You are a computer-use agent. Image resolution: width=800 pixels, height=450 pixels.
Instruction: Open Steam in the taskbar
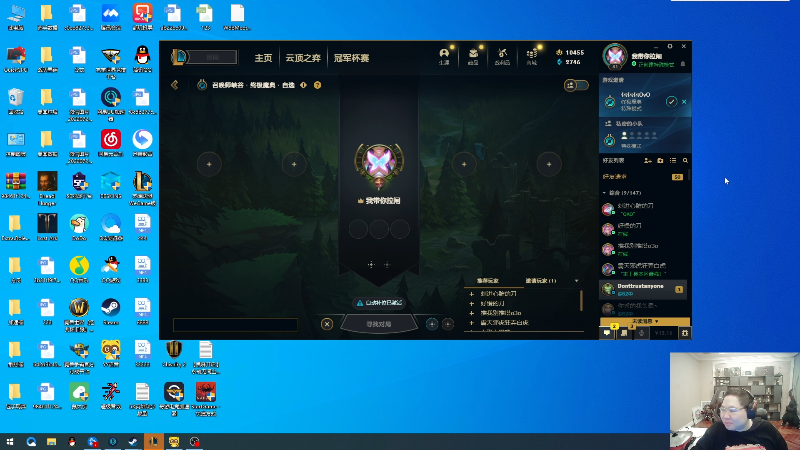tap(133, 442)
